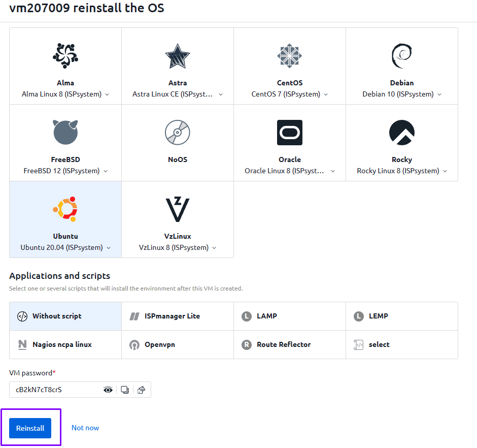Choose the Oracle logo icon
477x448 pixels.
coord(290,133)
